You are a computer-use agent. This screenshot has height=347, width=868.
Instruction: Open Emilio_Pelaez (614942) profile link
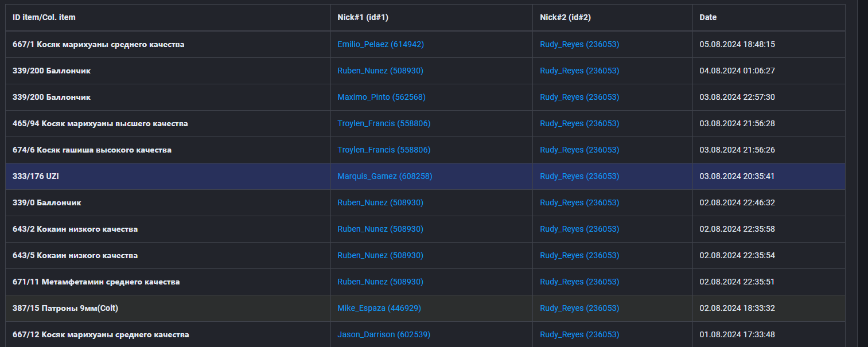coord(380,44)
